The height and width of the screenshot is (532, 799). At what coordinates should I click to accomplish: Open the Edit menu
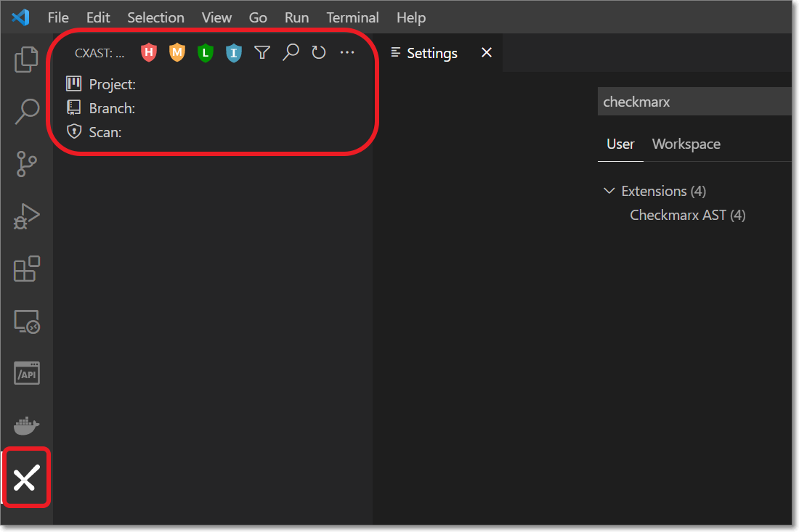(x=98, y=17)
